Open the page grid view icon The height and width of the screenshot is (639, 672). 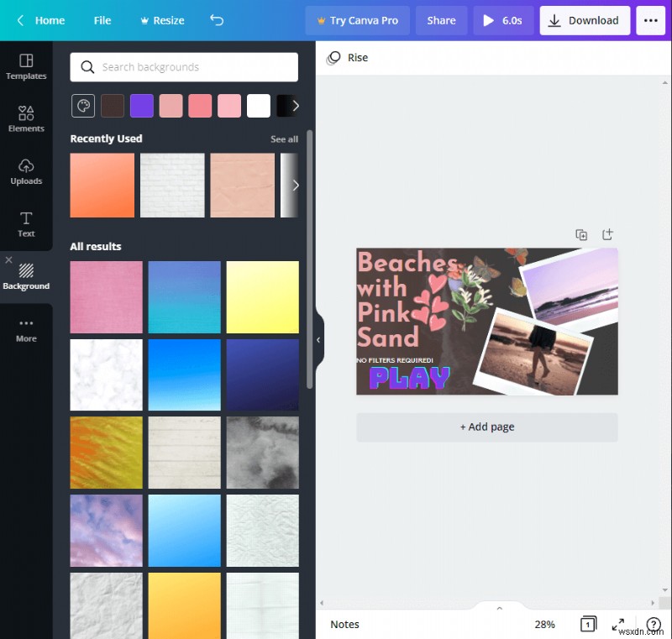(x=589, y=624)
